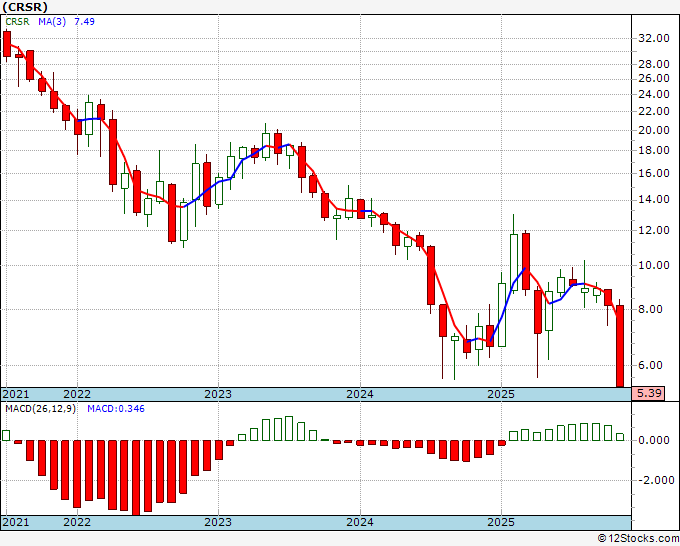680x546 pixels.
Task: Click the moving average value 7.49
Action: pyautogui.click(x=85, y=21)
